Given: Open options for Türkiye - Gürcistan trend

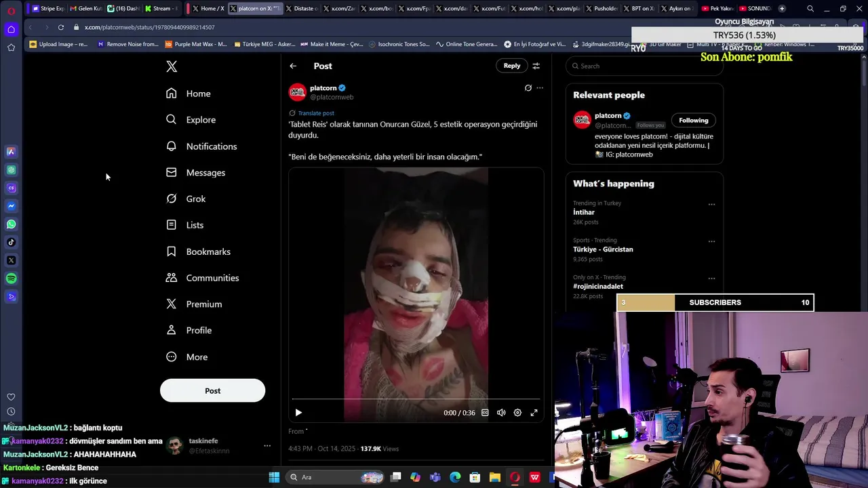Looking at the screenshot, I should coord(711,241).
